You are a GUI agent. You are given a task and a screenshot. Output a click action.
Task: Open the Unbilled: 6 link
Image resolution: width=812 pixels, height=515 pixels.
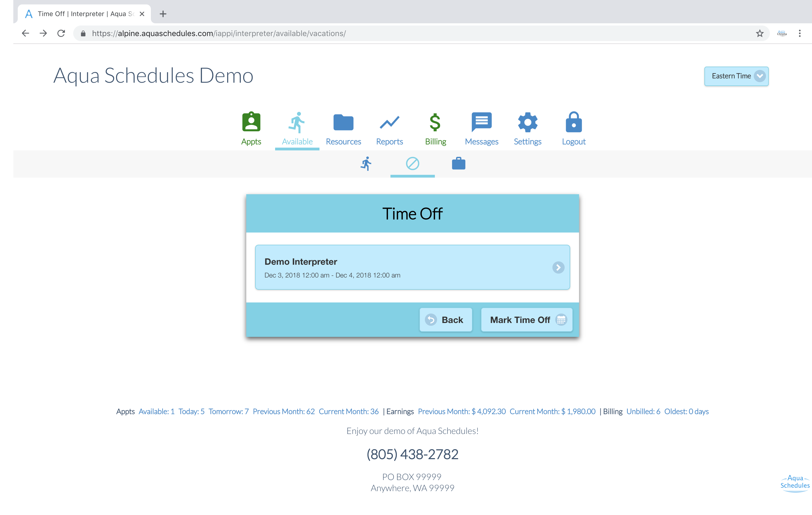click(x=643, y=412)
